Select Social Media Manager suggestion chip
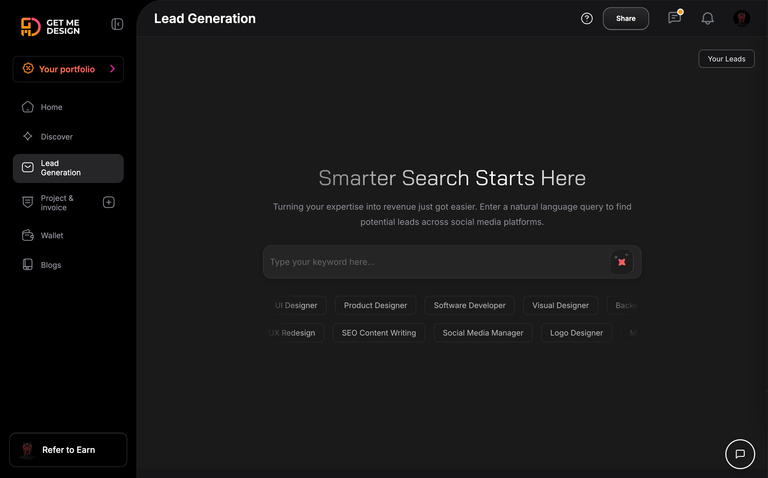 (x=483, y=333)
